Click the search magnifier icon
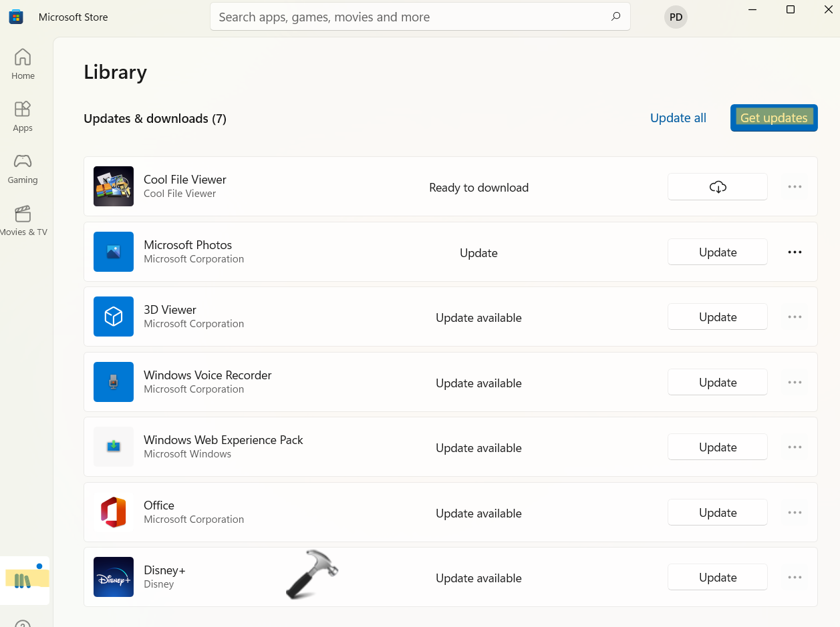Screen dimensions: 840x627 click(615, 17)
